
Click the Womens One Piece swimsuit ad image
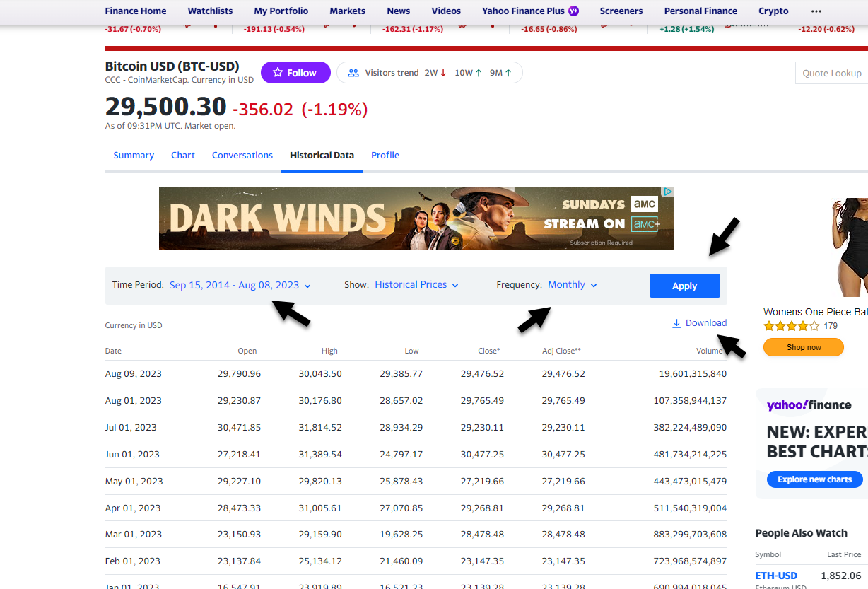pos(849,247)
